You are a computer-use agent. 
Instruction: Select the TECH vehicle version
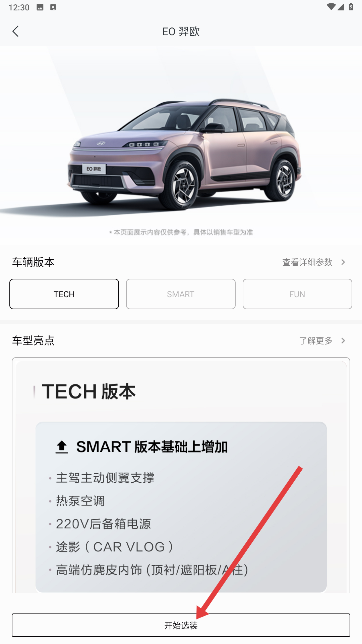coord(64,294)
